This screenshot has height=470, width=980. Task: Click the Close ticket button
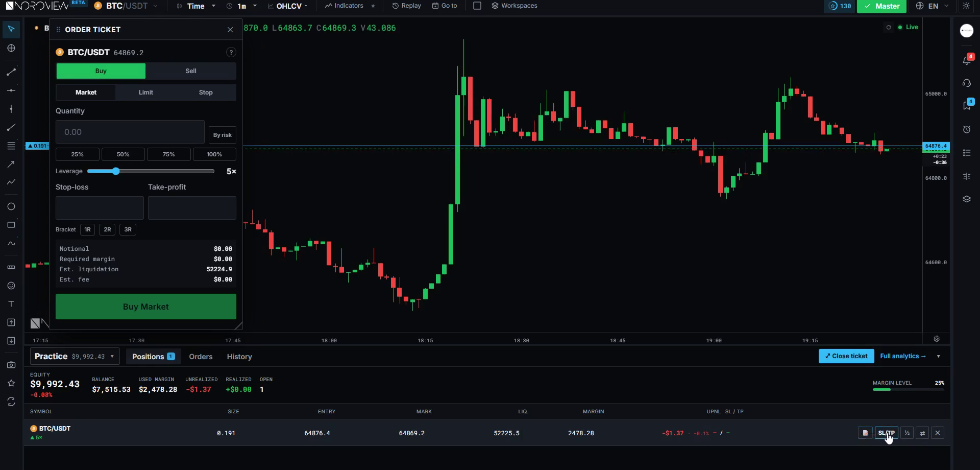coord(846,356)
